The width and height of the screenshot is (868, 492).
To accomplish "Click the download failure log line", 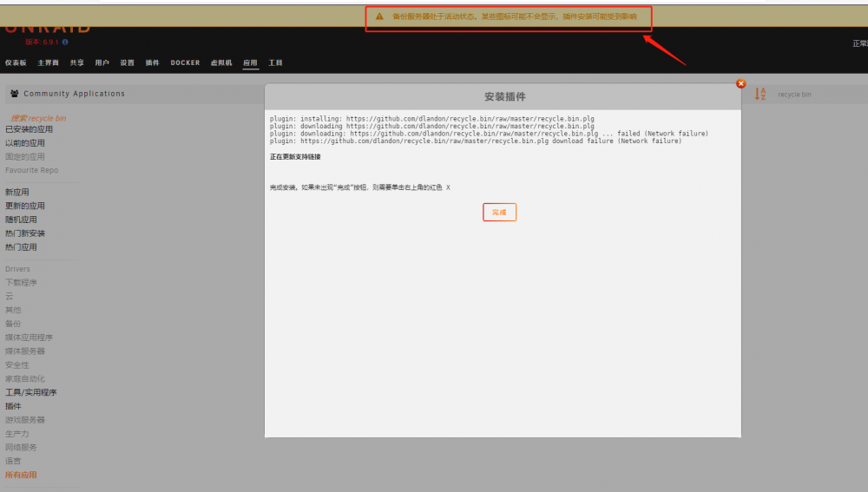I will click(476, 141).
